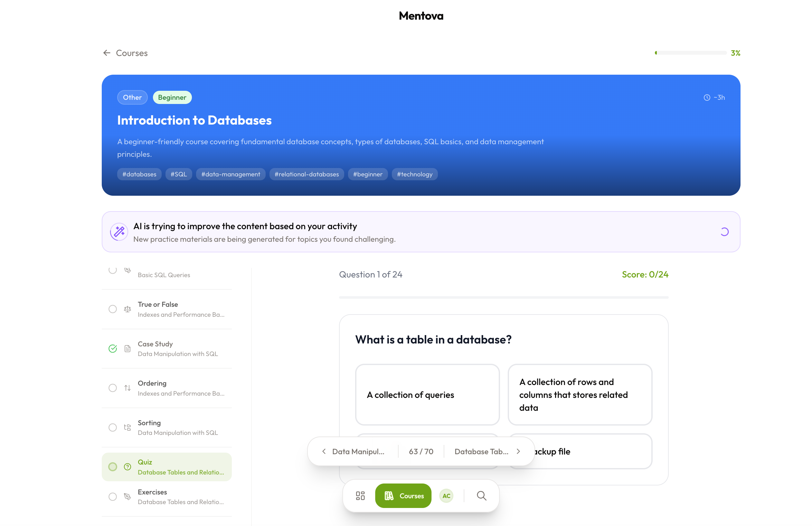Open the 63 / 70 lesson position selector
The width and height of the screenshot is (812, 526).
421,451
